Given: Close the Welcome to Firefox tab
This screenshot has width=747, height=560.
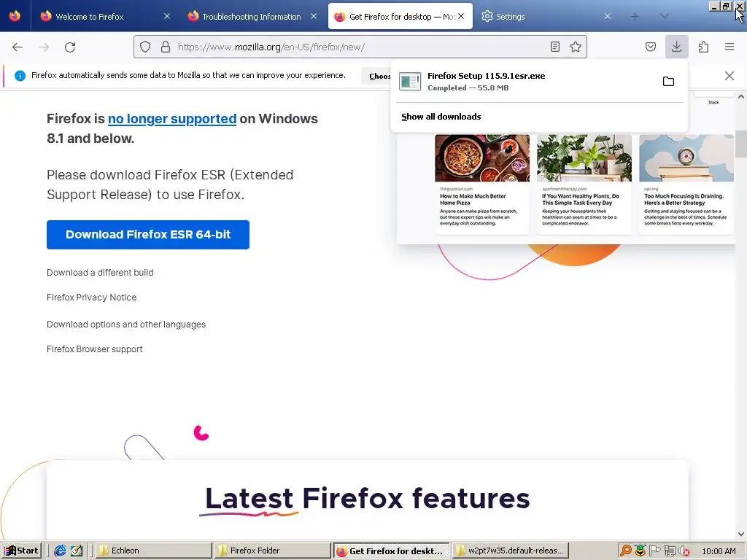Looking at the screenshot, I should click(167, 16).
